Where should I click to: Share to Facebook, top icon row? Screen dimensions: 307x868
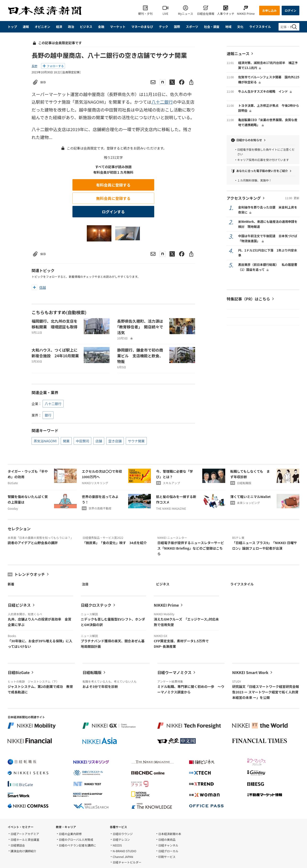(x=181, y=82)
